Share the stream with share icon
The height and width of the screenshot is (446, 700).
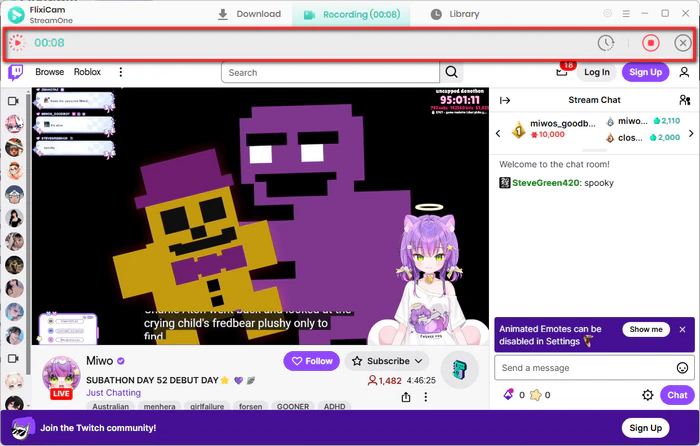[x=405, y=397]
